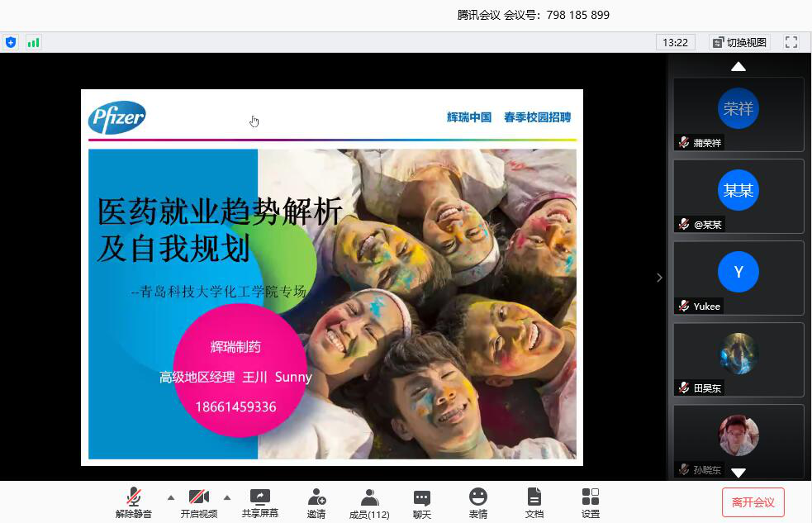Open the 聊天 chat panel
This screenshot has height=523, width=812.
coord(422,503)
